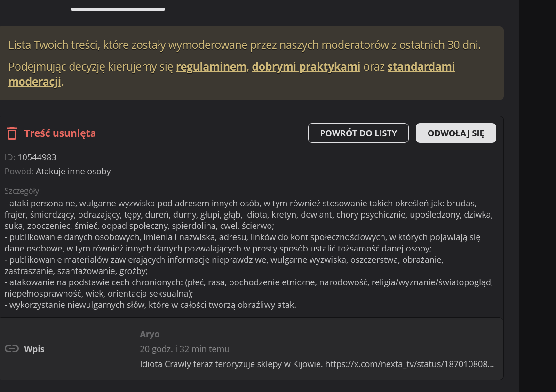Click the Lista Twoich treści banner sentence

[244, 46]
